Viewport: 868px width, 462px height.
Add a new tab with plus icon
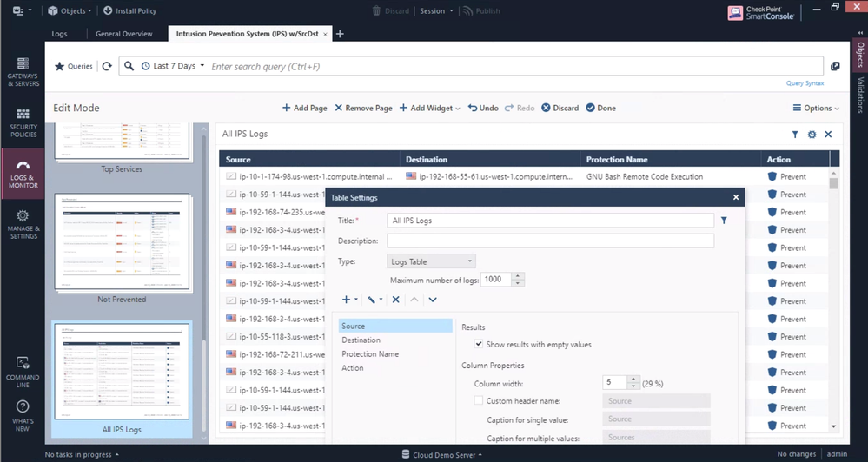pyautogui.click(x=340, y=34)
